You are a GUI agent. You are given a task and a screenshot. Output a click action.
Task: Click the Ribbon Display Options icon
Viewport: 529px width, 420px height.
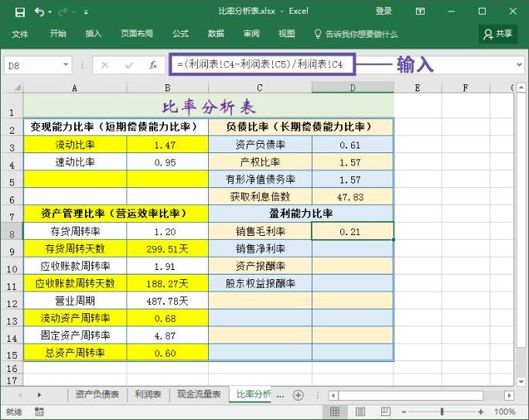[x=420, y=12]
